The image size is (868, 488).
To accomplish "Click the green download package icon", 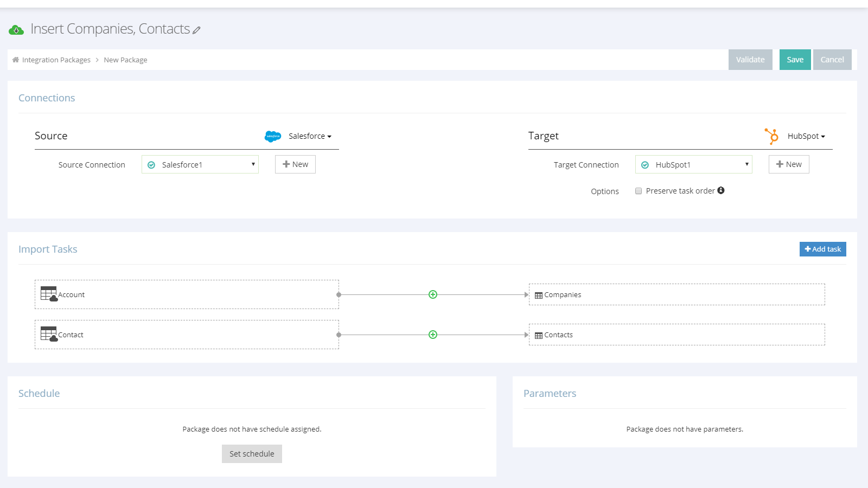I will click(x=16, y=29).
